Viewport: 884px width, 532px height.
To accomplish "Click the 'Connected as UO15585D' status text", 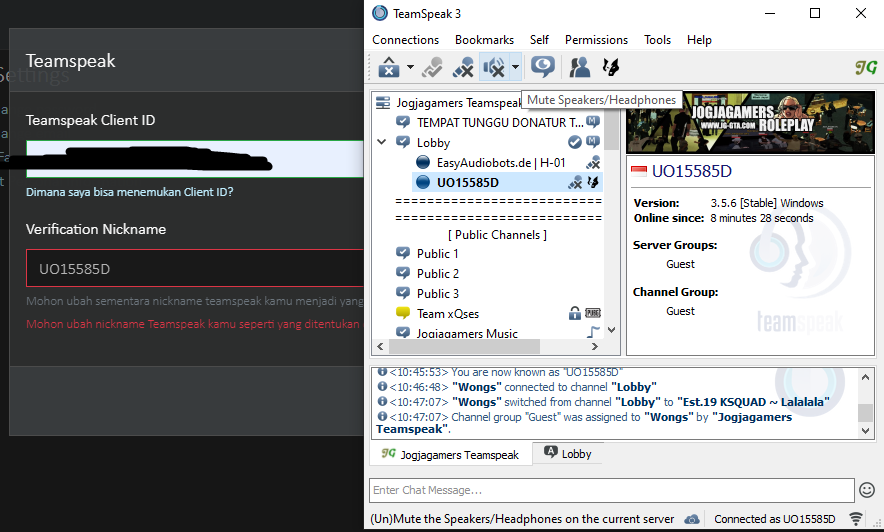I will pos(775,519).
